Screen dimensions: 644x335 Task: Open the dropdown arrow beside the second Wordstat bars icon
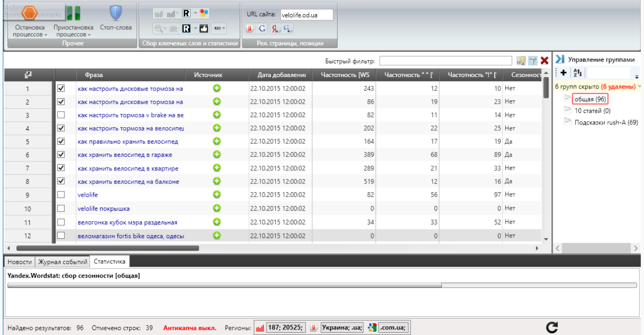pos(177,14)
